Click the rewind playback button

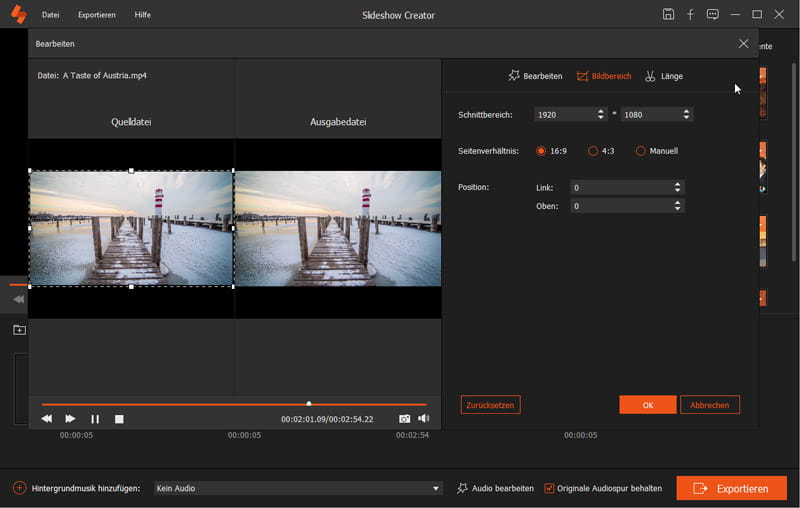[47, 419]
